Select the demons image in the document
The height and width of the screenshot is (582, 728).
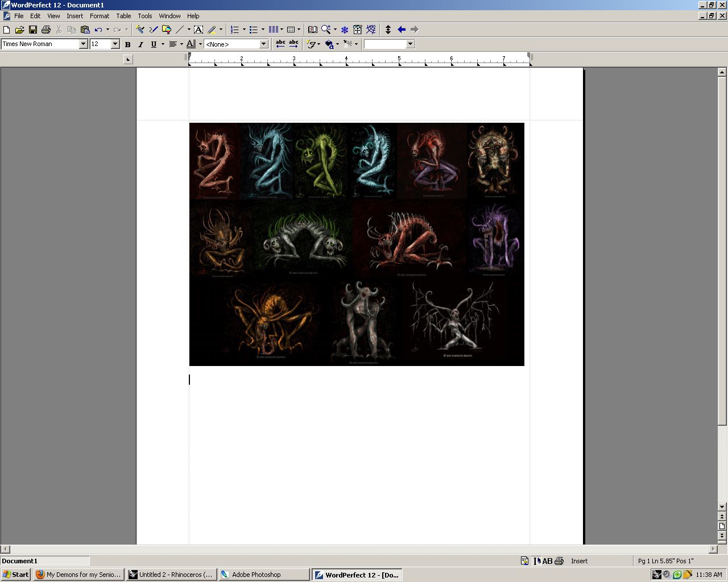click(x=357, y=244)
